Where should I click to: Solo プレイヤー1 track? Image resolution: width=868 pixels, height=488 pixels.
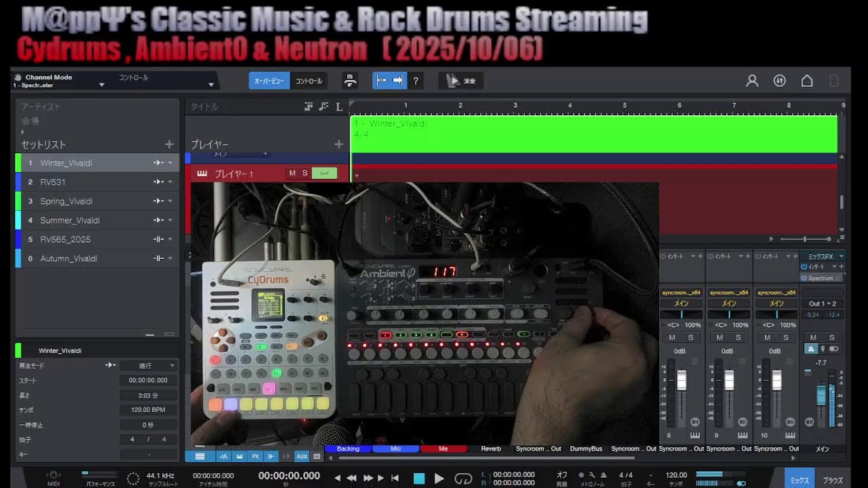click(x=305, y=174)
